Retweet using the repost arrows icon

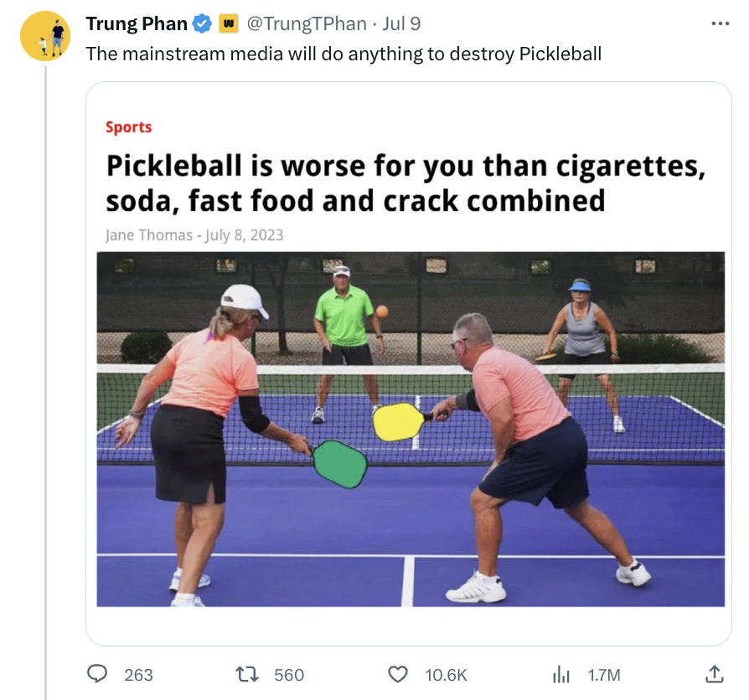pyautogui.click(x=247, y=674)
